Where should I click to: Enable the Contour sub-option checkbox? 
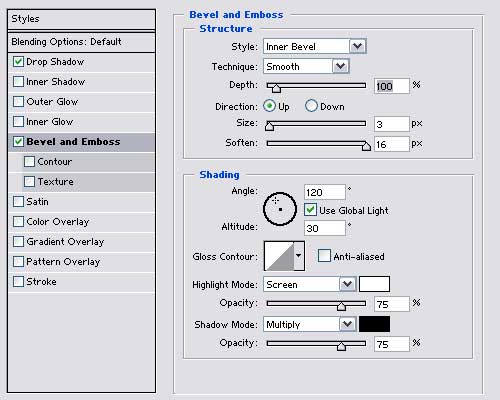[x=29, y=162]
